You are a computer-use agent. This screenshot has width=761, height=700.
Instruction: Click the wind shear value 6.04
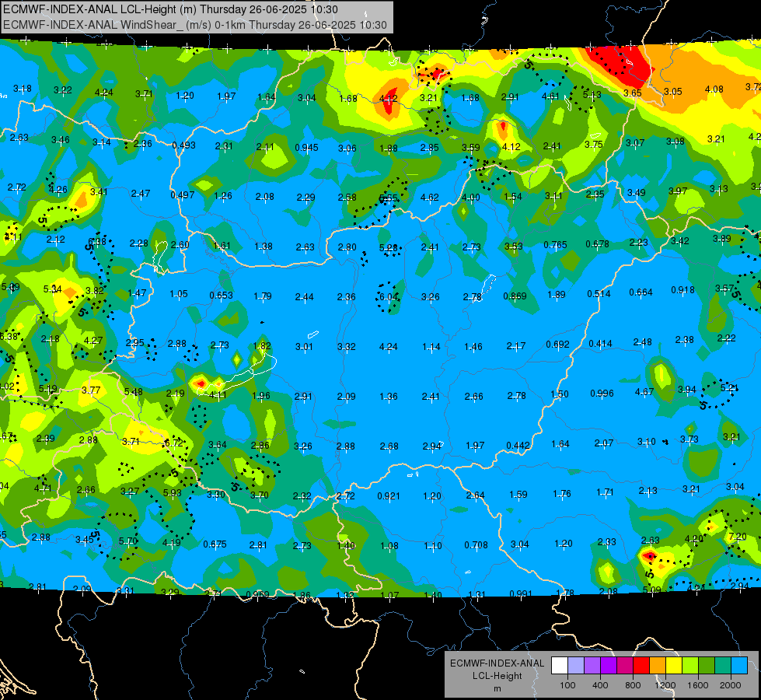click(389, 297)
